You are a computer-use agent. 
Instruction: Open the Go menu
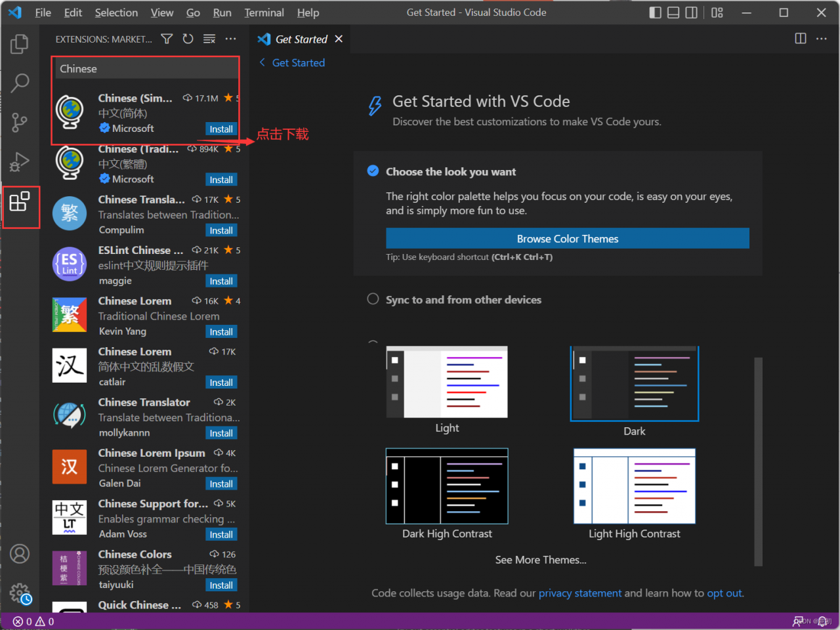[193, 12]
